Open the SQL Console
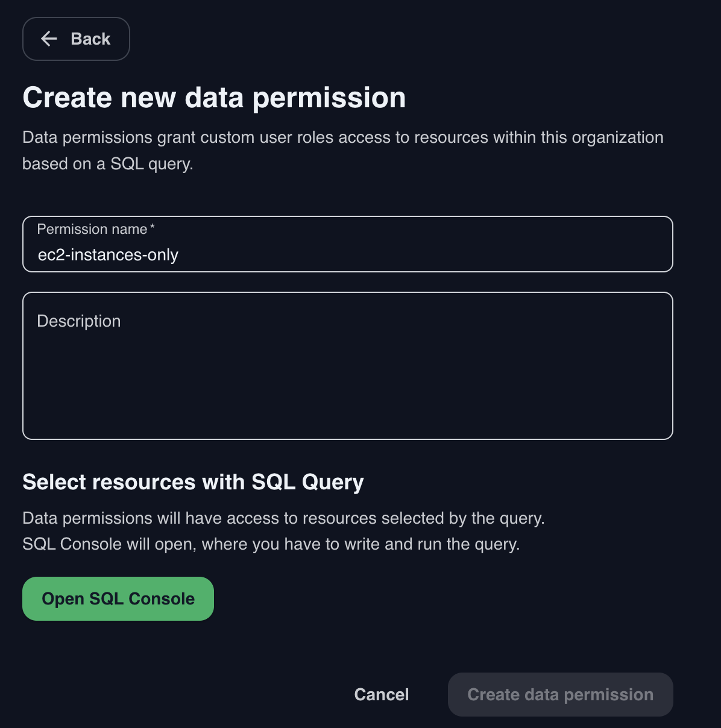The image size is (721, 728). pos(118,598)
